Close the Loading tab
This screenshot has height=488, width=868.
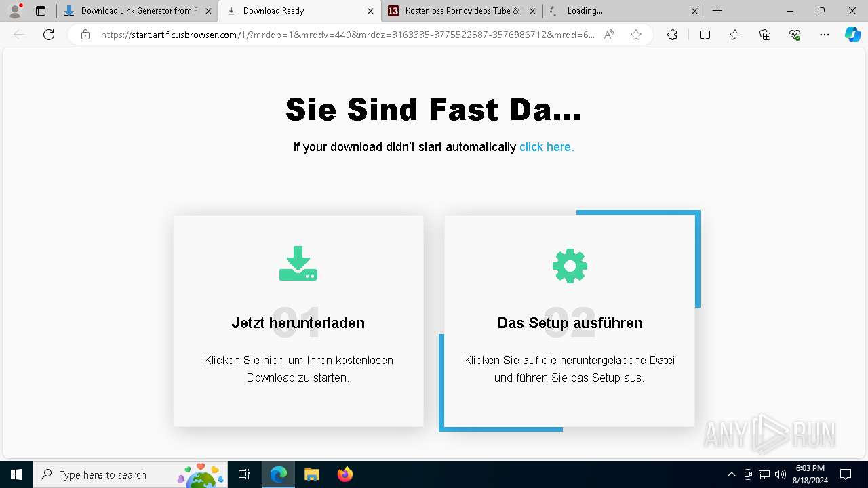coord(694,11)
